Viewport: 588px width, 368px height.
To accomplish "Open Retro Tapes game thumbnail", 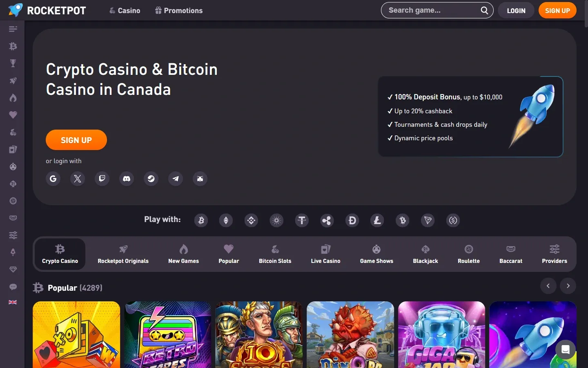I will [x=168, y=335].
